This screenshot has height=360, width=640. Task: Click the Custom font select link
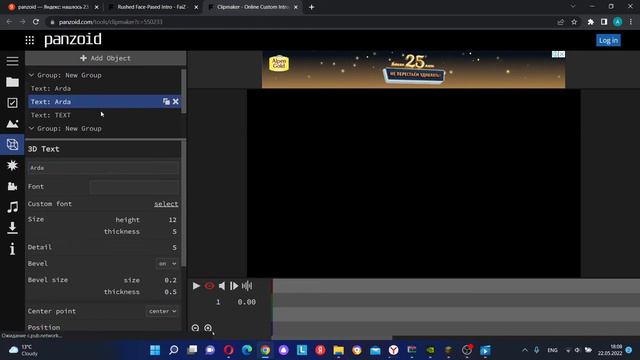pos(166,204)
